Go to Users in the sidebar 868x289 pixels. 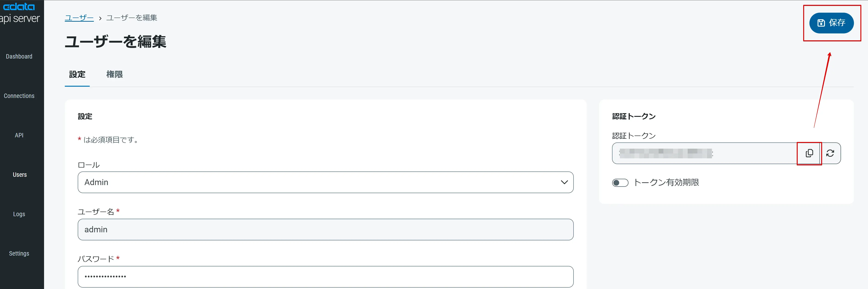pos(20,175)
